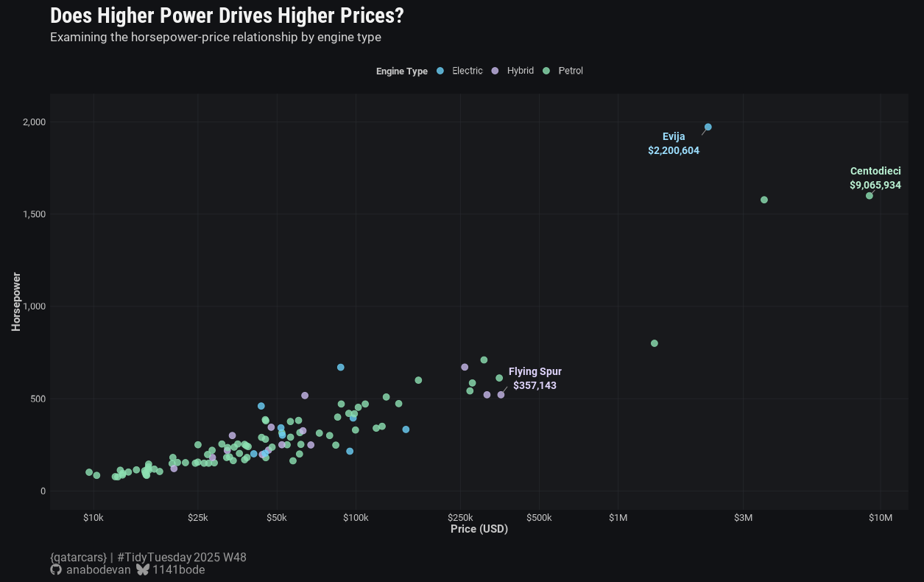Screen dimensions: 924x582
Task: Click the Electric legend dot
Action: pyautogui.click(x=440, y=71)
